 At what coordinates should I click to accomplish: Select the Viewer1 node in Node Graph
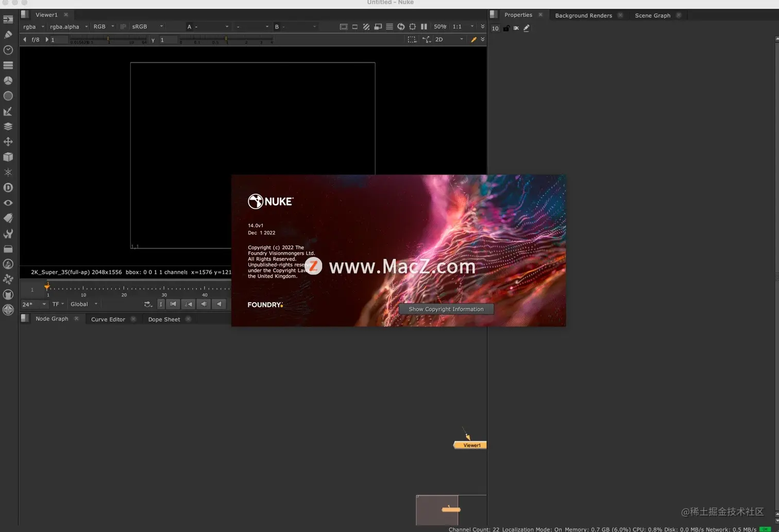point(470,445)
